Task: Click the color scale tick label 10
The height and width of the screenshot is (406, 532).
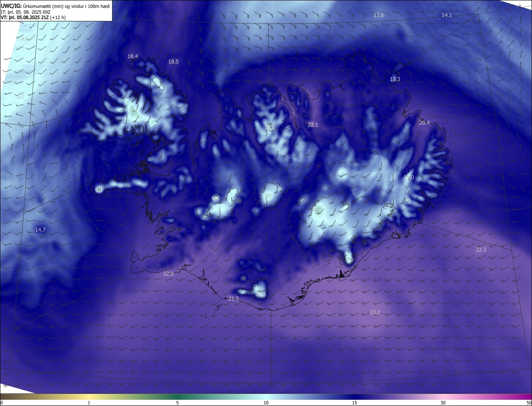Action: point(266,403)
